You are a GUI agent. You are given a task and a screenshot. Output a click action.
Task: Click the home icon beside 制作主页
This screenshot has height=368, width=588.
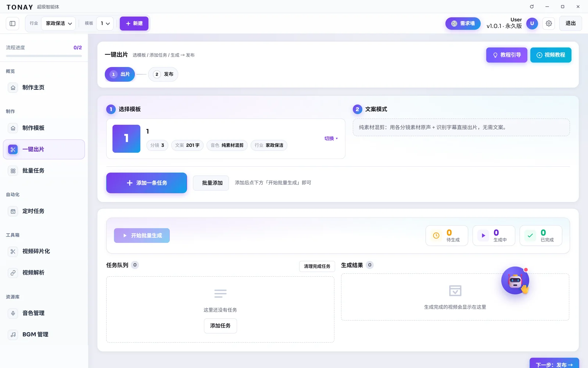[x=13, y=88]
